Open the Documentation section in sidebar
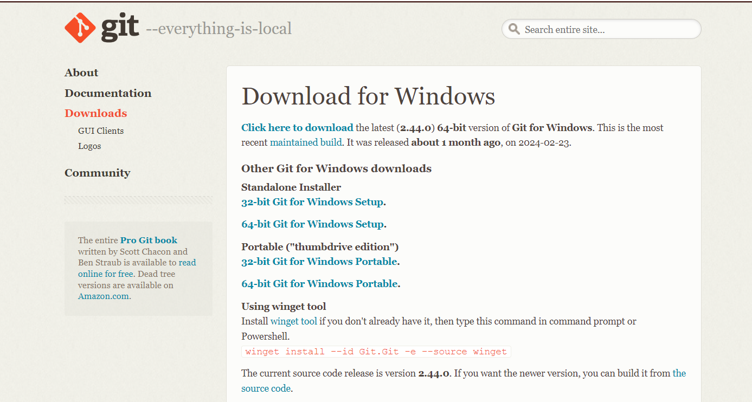 click(108, 93)
